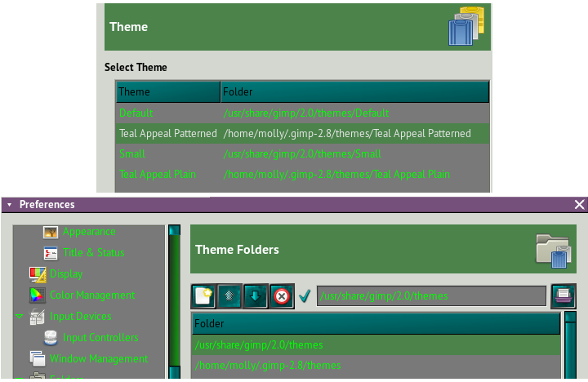Click the folder path input field
Viewport: 588px width, 382px height.
click(431, 296)
